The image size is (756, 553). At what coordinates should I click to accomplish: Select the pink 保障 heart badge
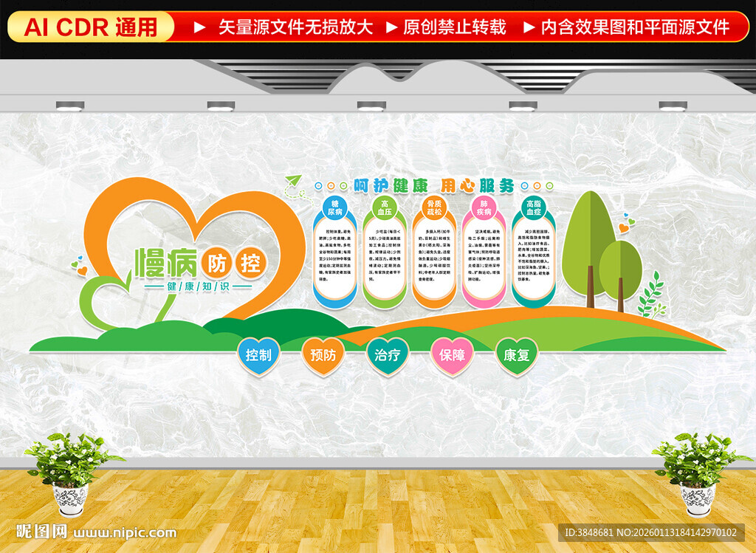(x=452, y=356)
